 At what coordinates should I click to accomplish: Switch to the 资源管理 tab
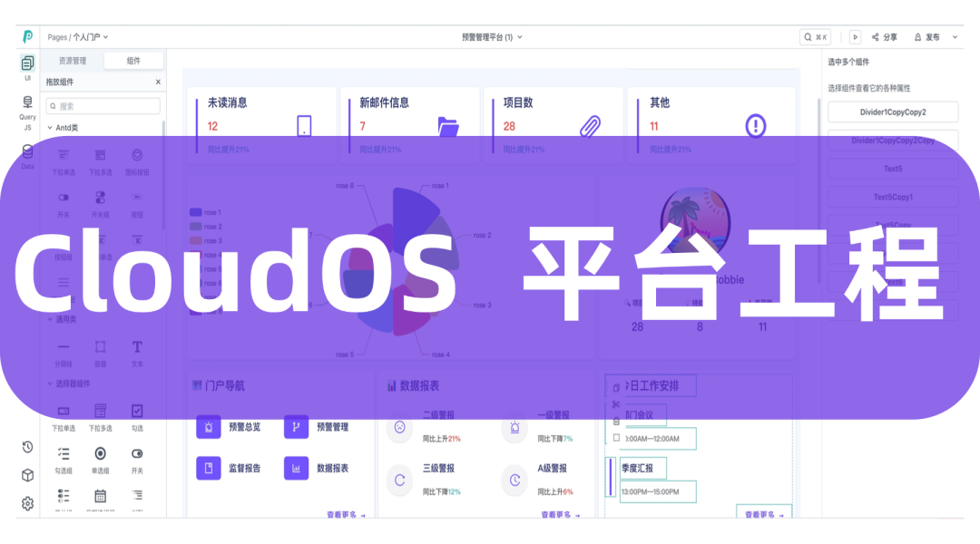tap(73, 61)
